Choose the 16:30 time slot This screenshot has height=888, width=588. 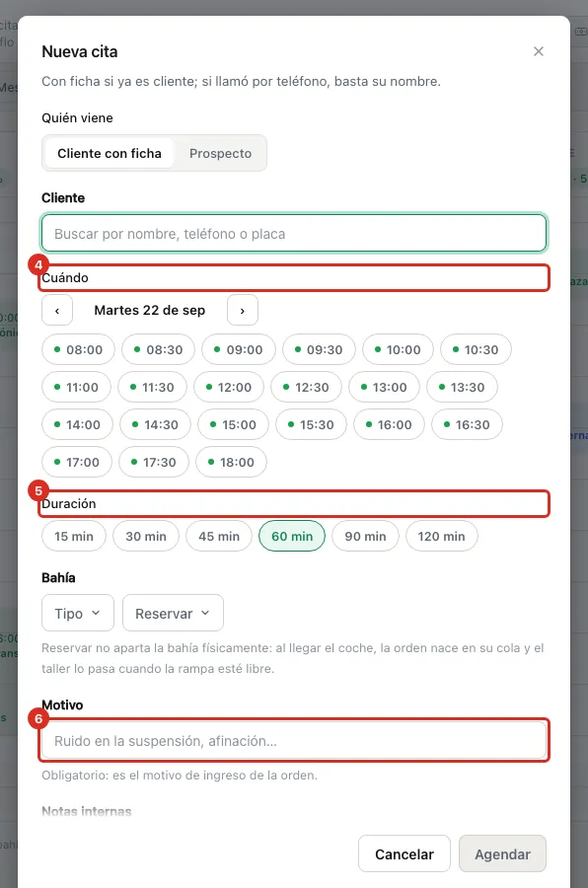[467, 424]
